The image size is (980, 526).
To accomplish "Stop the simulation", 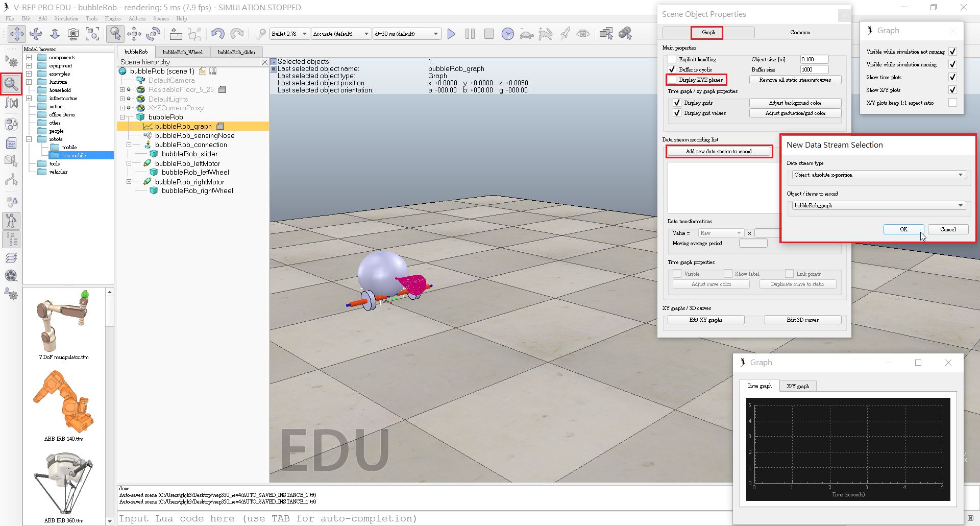I will [489, 34].
